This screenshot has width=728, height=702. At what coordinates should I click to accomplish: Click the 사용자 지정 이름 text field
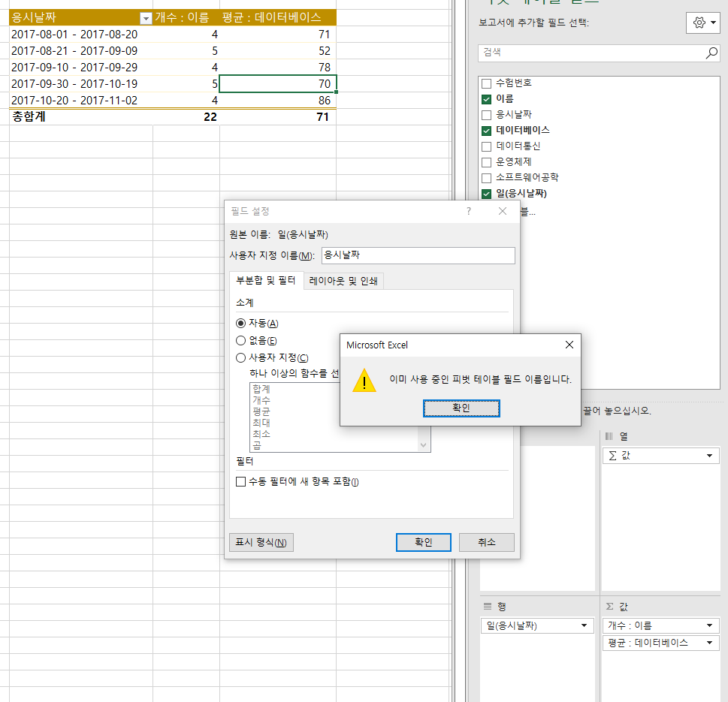[x=418, y=255]
